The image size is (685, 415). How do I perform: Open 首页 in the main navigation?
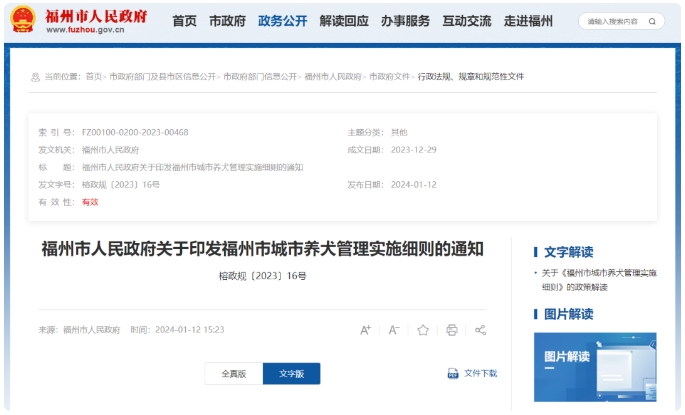point(184,21)
